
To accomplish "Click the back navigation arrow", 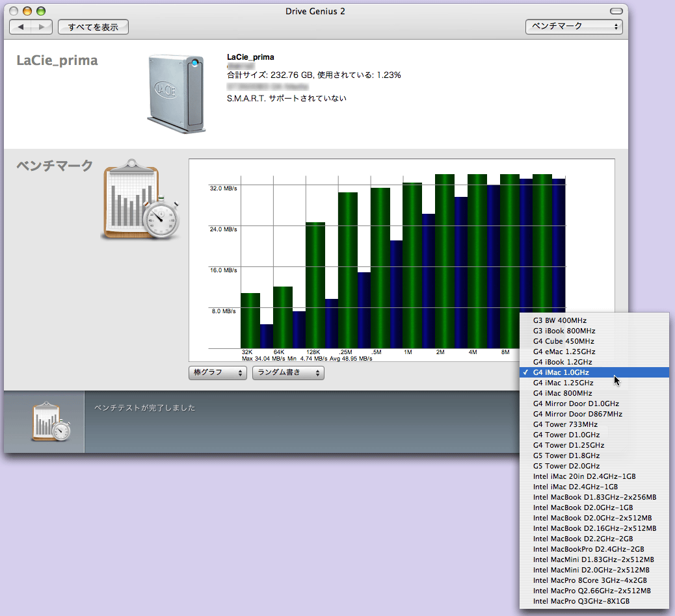I will point(20,27).
